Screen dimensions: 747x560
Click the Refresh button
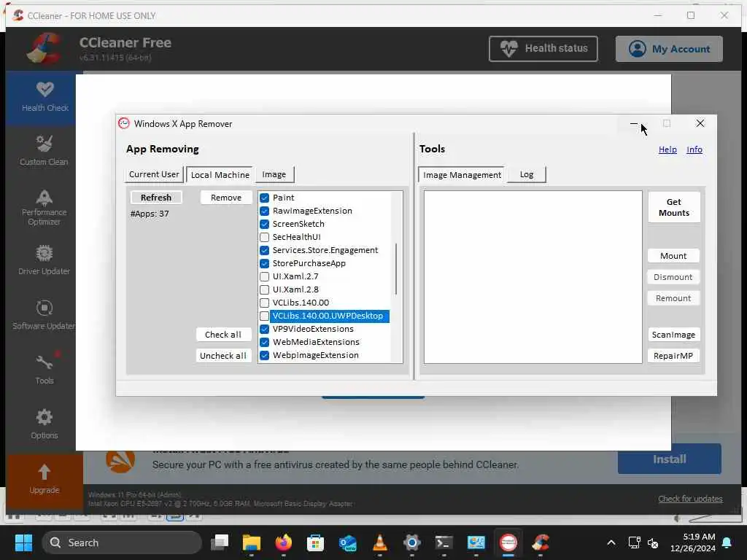(x=156, y=197)
